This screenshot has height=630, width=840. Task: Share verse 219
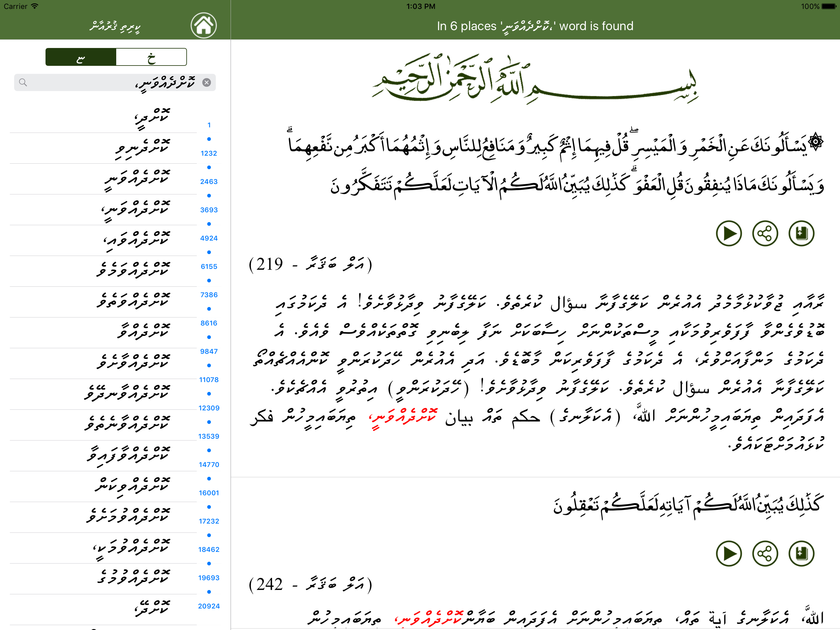[x=765, y=233]
